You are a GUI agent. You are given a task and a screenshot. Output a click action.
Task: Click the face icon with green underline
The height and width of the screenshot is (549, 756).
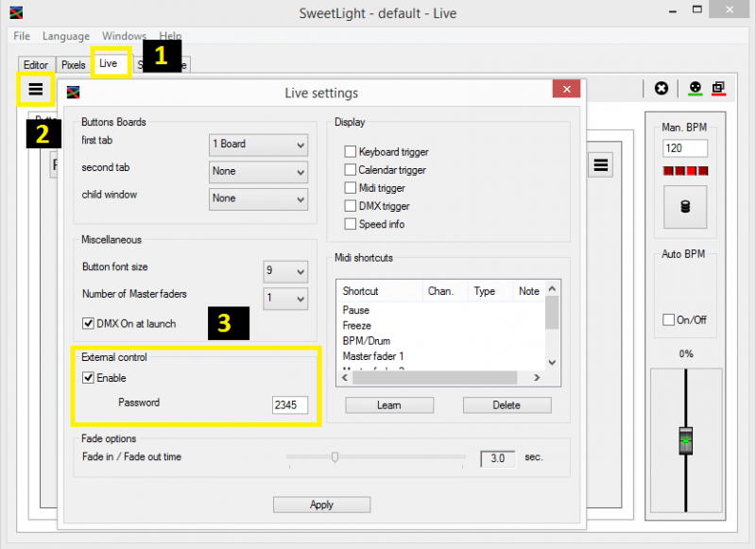pos(695,88)
